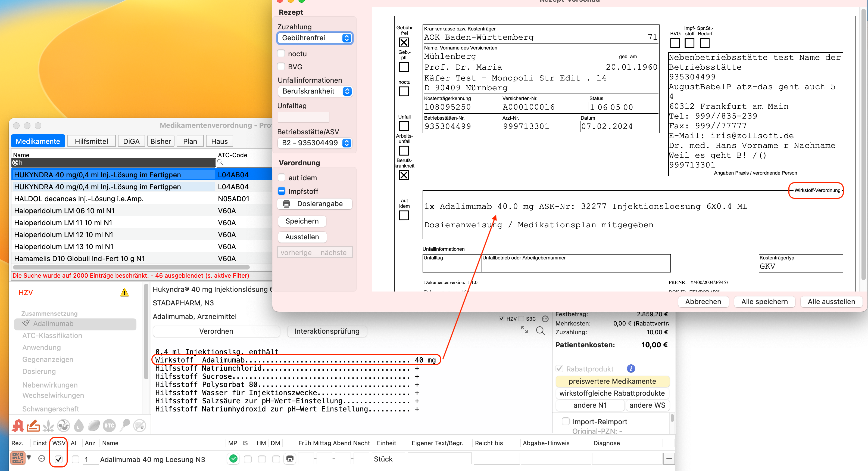Open the Berufskrankheit accident info dropdown
This screenshot has height=471, width=868.
pyautogui.click(x=315, y=91)
